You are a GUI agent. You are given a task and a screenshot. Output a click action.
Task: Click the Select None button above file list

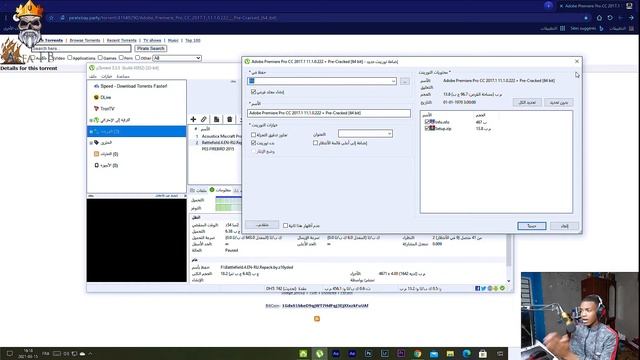[x=559, y=102]
